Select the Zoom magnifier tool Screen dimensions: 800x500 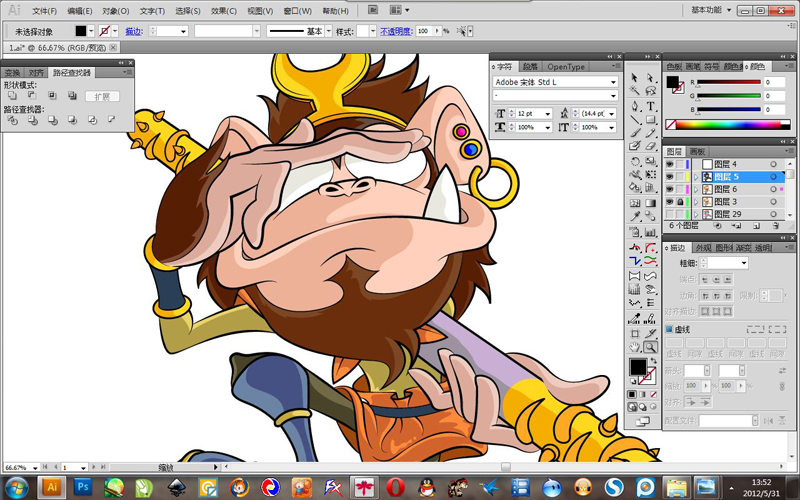pyautogui.click(x=651, y=347)
